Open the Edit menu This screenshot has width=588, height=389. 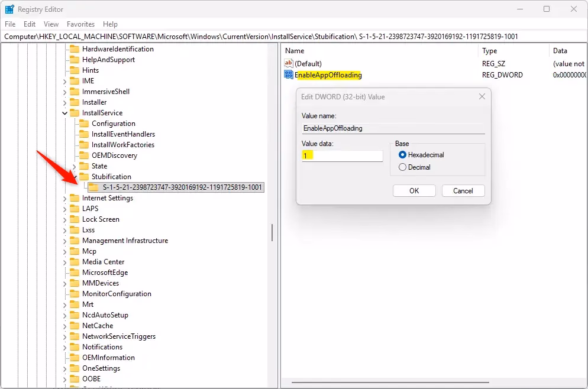point(30,24)
